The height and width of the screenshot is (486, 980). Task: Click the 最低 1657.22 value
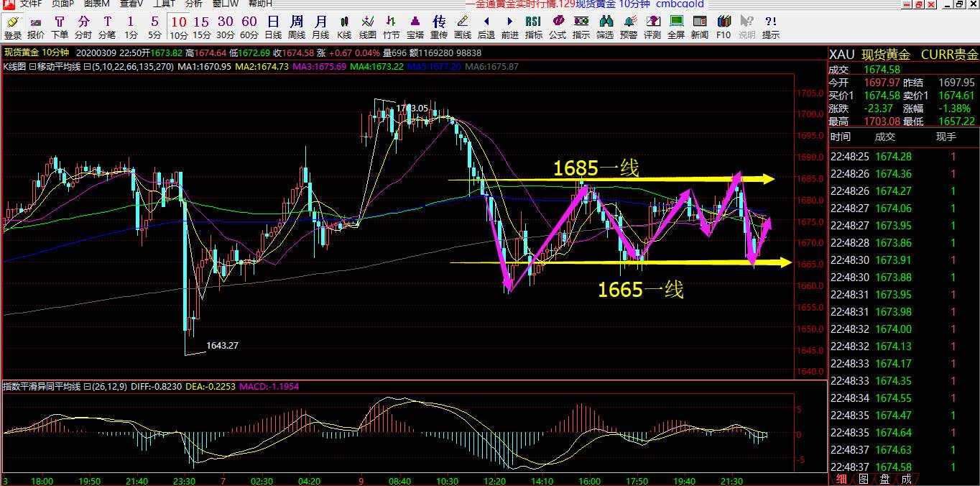point(958,121)
